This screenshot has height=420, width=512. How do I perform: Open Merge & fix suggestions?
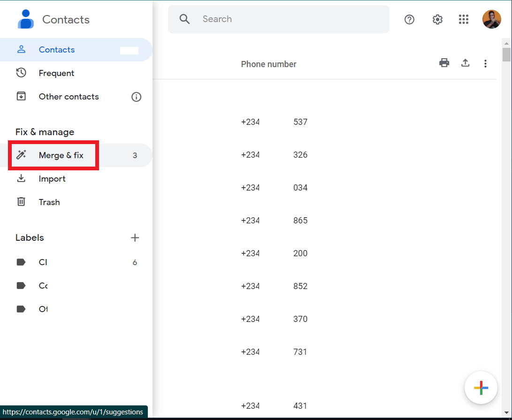pos(61,155)
